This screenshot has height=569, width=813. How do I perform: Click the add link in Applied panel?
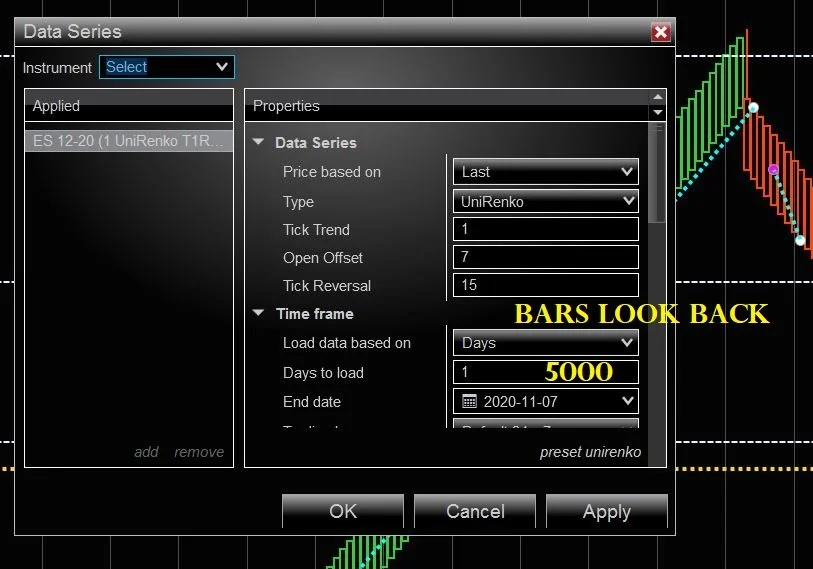146,452
